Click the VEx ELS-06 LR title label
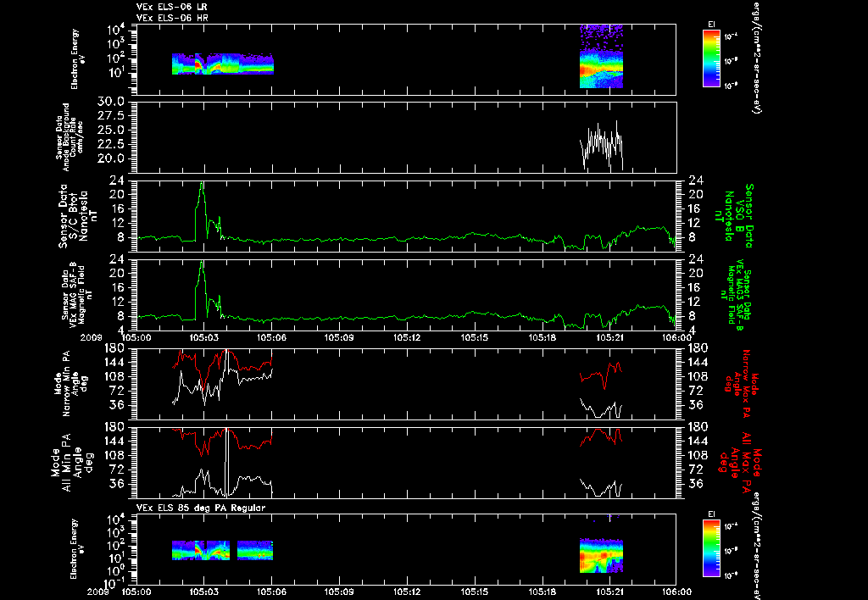The image size is (868, 600). click(x=171, y=7)
